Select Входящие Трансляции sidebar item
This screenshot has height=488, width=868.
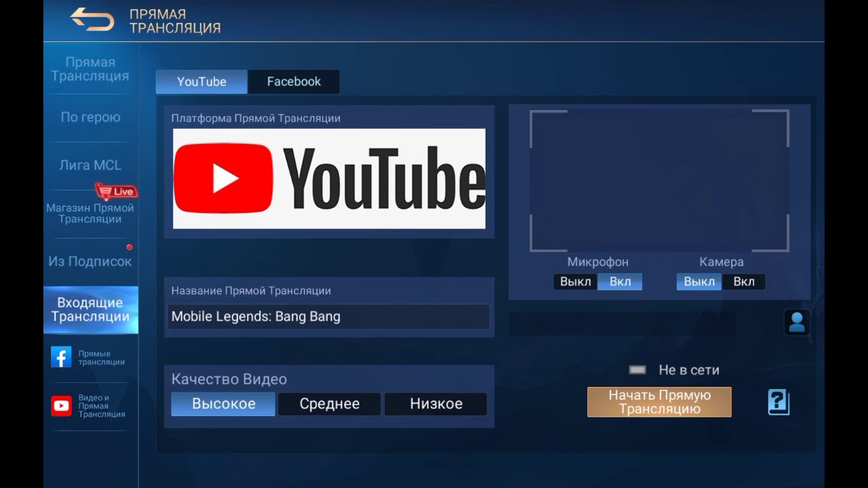[90, 310]
